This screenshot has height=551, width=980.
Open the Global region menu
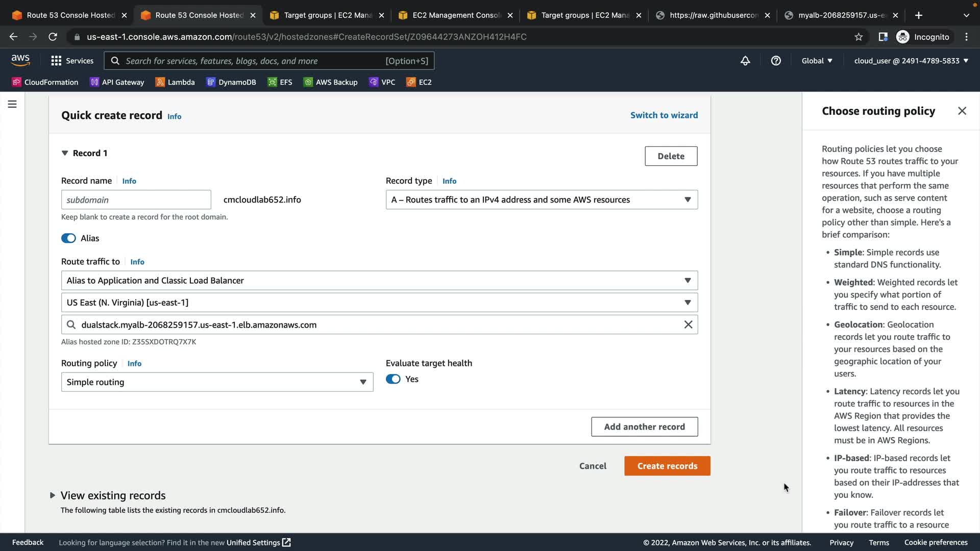pos(817,61)
